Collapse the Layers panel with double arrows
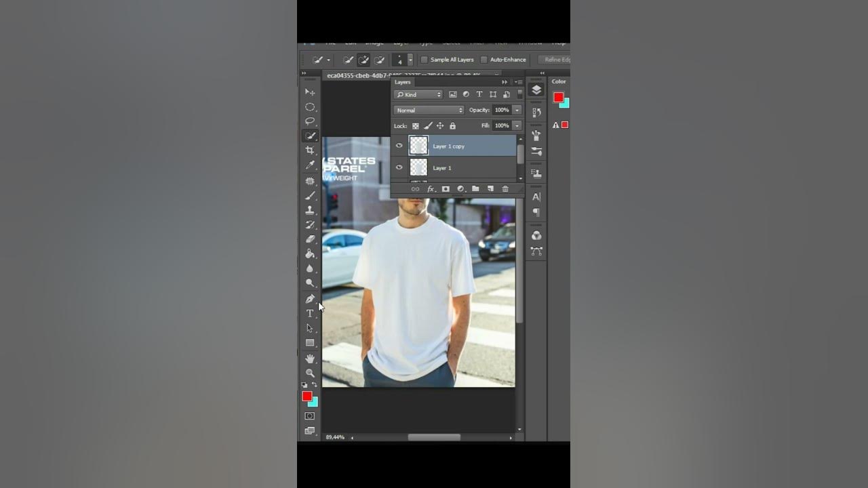 point(505,82)
